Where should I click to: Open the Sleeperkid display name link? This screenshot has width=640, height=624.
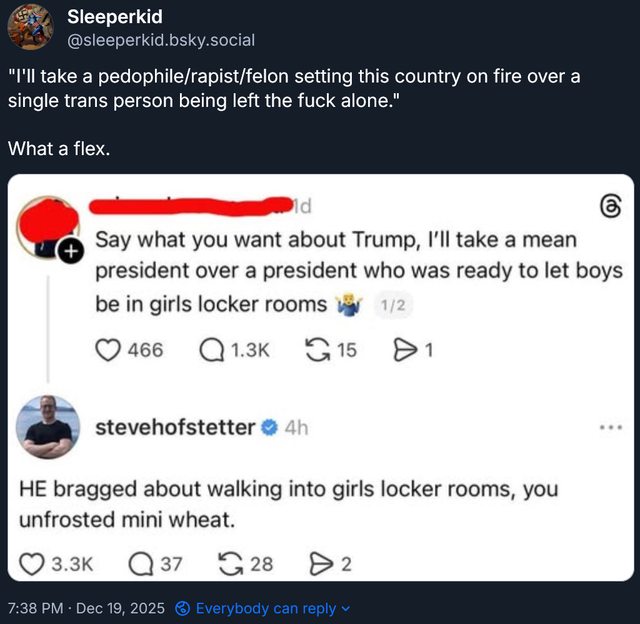(x=115, y=17)
